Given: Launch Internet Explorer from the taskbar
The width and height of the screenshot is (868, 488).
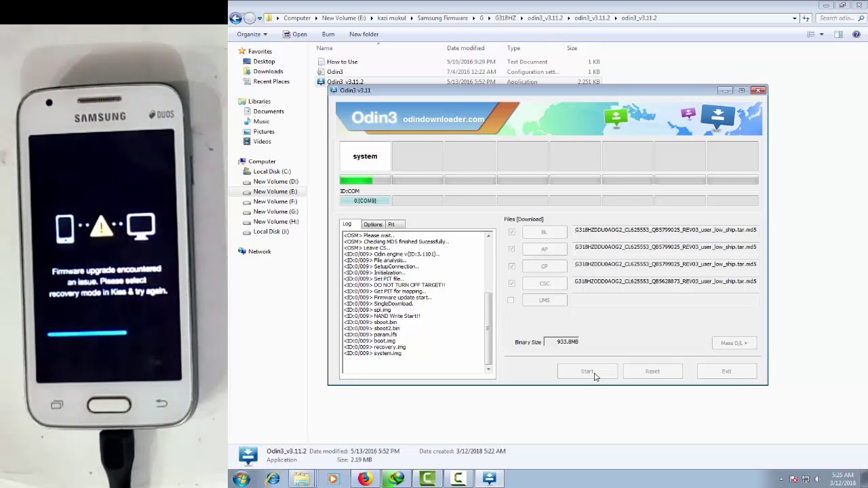Looking at the screenshot, I should tap(273, 479).
